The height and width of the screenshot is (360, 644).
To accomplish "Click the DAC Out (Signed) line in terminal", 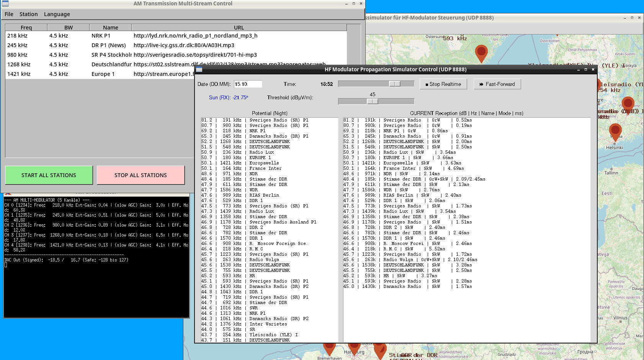I will 66,260.
